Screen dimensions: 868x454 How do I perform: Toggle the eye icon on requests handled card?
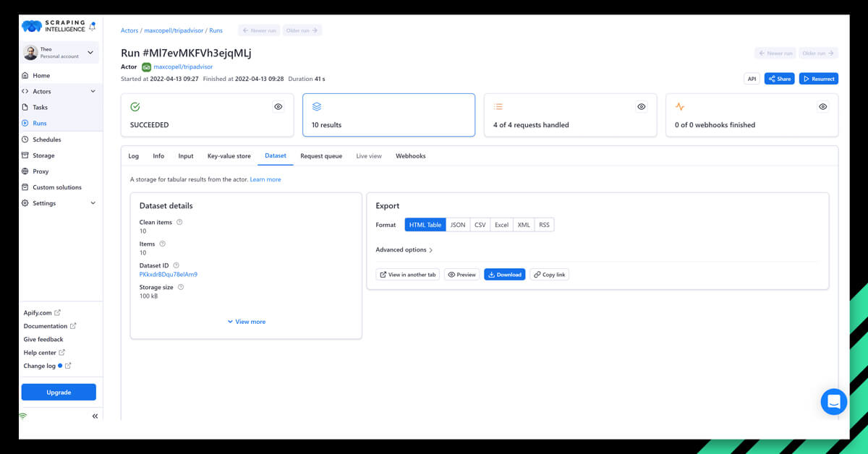642,106
